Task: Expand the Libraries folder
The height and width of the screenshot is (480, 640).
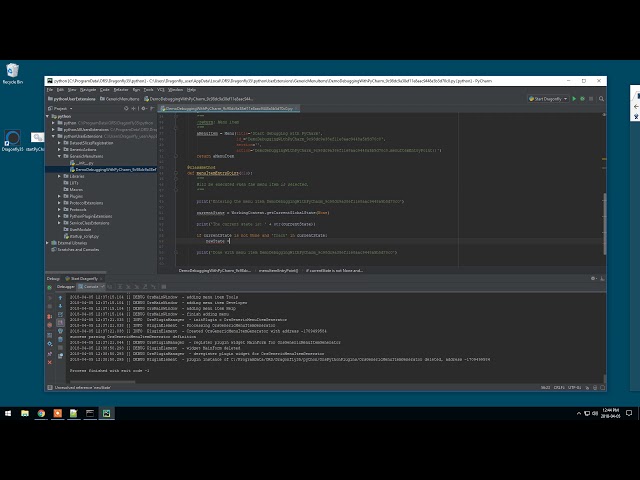Action: [60, 176]
